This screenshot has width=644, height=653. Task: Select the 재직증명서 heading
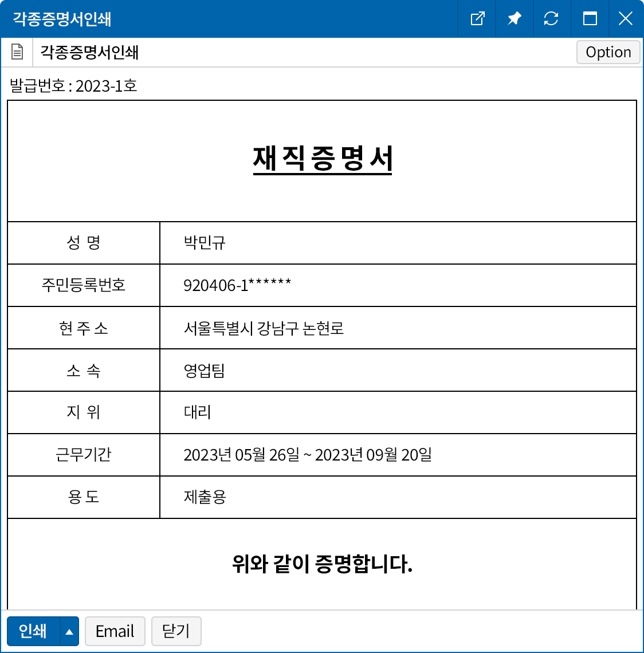point(322,159)
